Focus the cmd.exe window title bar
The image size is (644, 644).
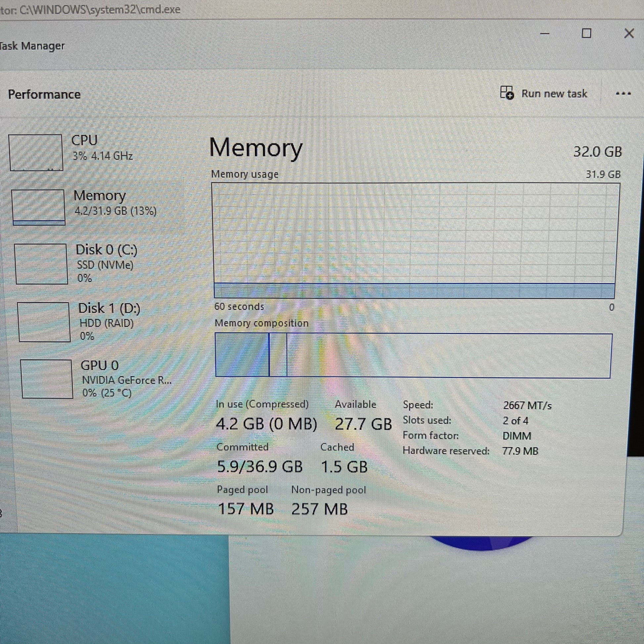point(300,9)
